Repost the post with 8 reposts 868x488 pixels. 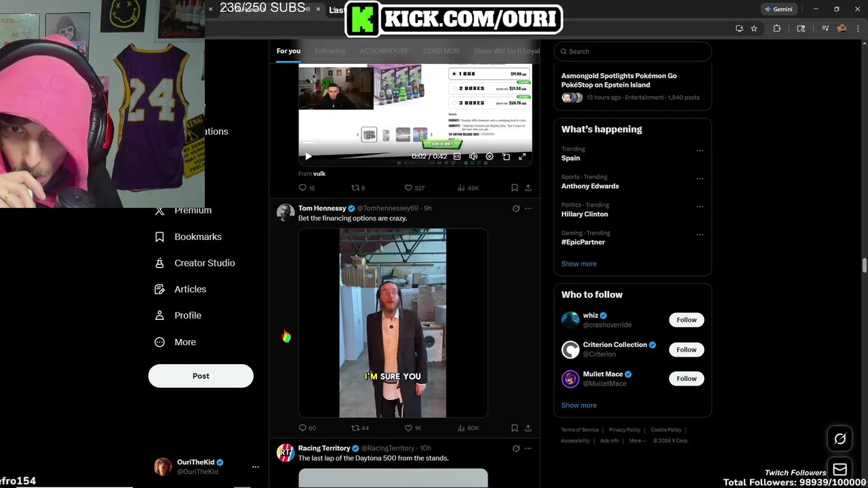pos(357,188)
